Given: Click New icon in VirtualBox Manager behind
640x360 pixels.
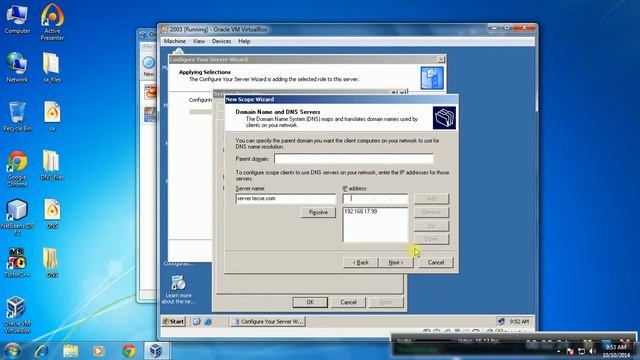Looking at the screenshot, I should coord(149,67).
